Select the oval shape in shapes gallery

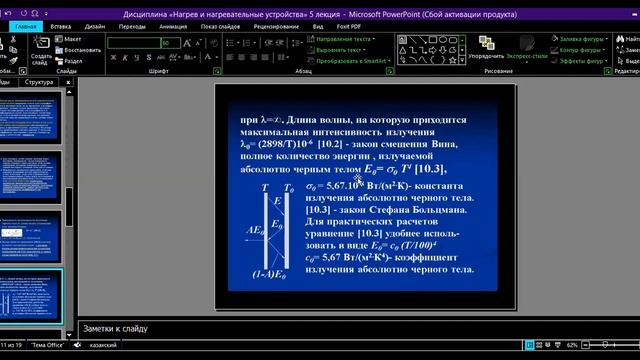coord(443,40)
